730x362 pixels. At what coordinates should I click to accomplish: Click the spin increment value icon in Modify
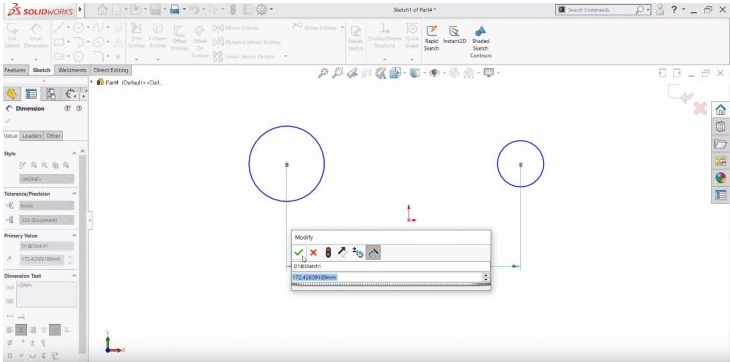coord(358,253)
